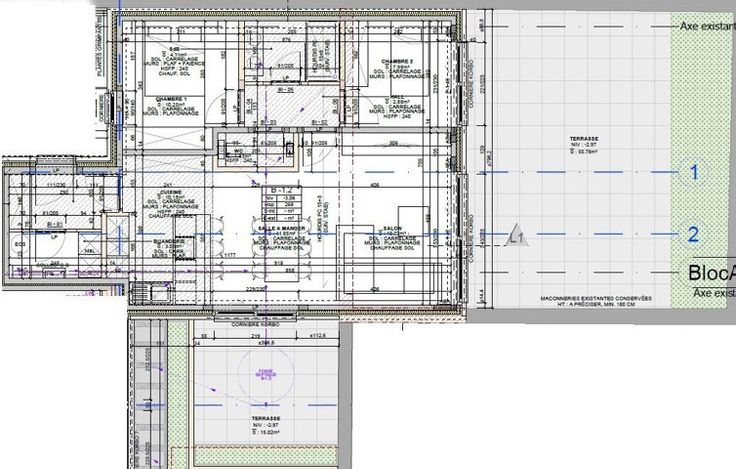Click the section marker number 2
Screen dimensions: 736x469
[x=691, y=236]
